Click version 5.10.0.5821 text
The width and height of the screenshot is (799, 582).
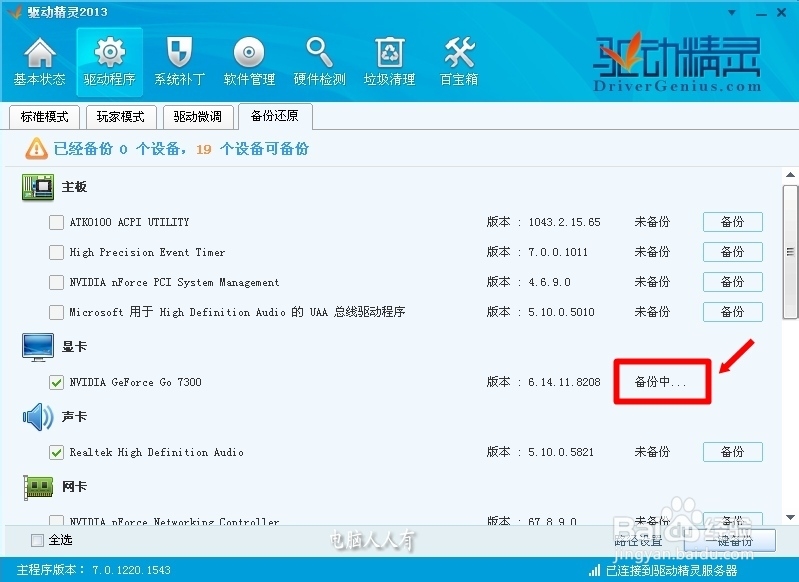click(561, 452)
